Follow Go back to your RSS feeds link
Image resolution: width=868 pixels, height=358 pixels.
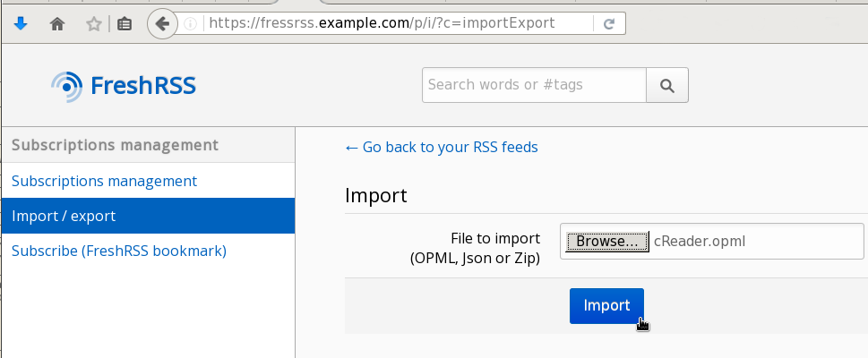(442, 147)
